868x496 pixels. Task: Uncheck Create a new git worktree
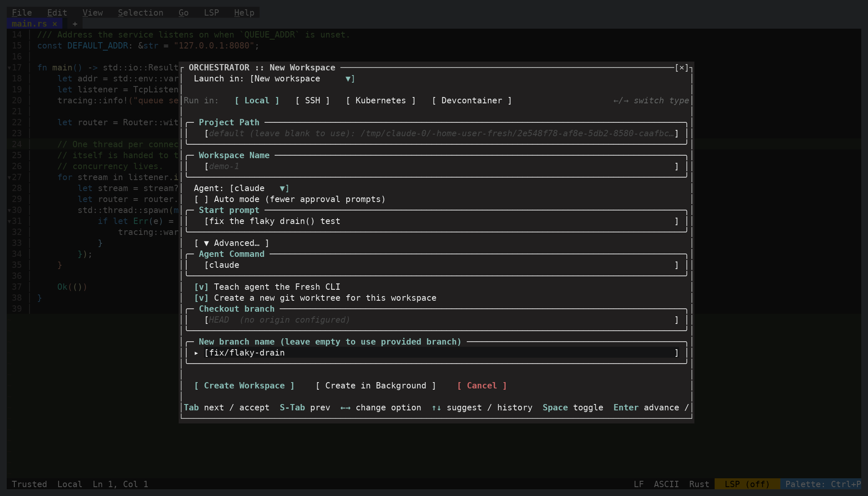pos(201,298)
